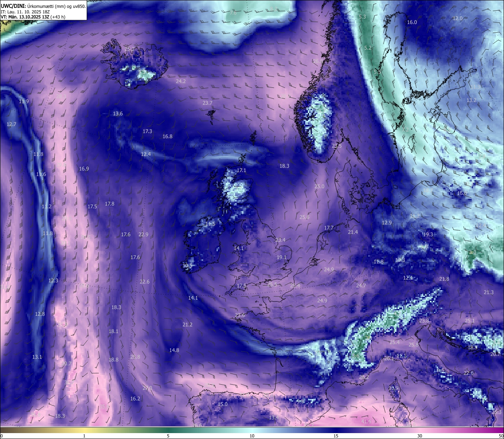Click the map value 5.2
Image resolution: width=504 pixels, height=439 pixels.
pos(368,48)
